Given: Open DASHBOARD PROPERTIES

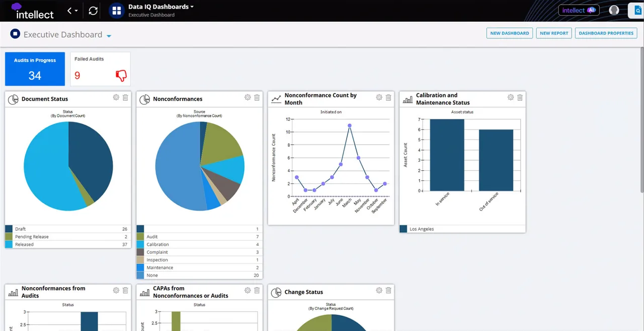Looking at the screenshot, I should (x=606, y=33).
